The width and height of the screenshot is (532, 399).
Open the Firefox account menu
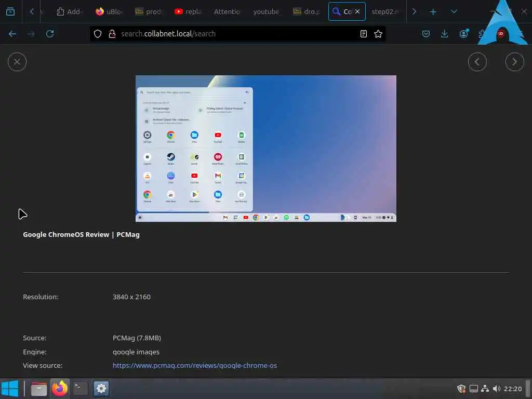click(463, 34)
